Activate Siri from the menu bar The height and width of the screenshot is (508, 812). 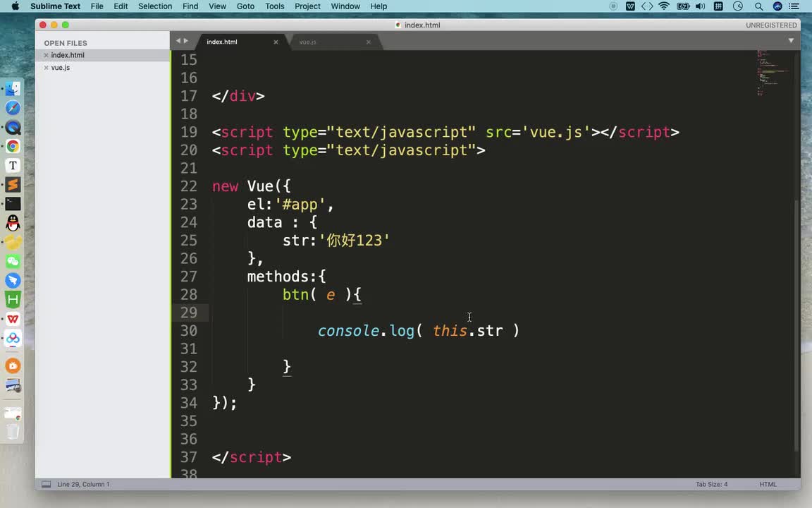[x=777, y=6]
